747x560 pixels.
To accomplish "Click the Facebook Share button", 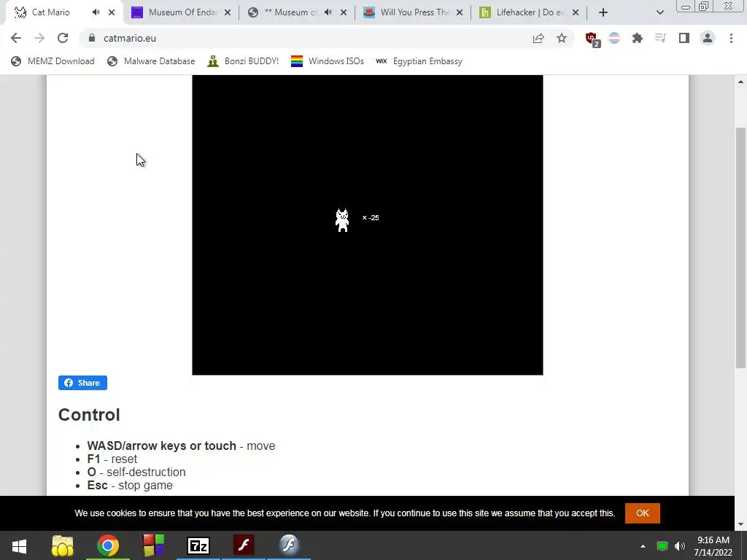I will tap(82, 383).
